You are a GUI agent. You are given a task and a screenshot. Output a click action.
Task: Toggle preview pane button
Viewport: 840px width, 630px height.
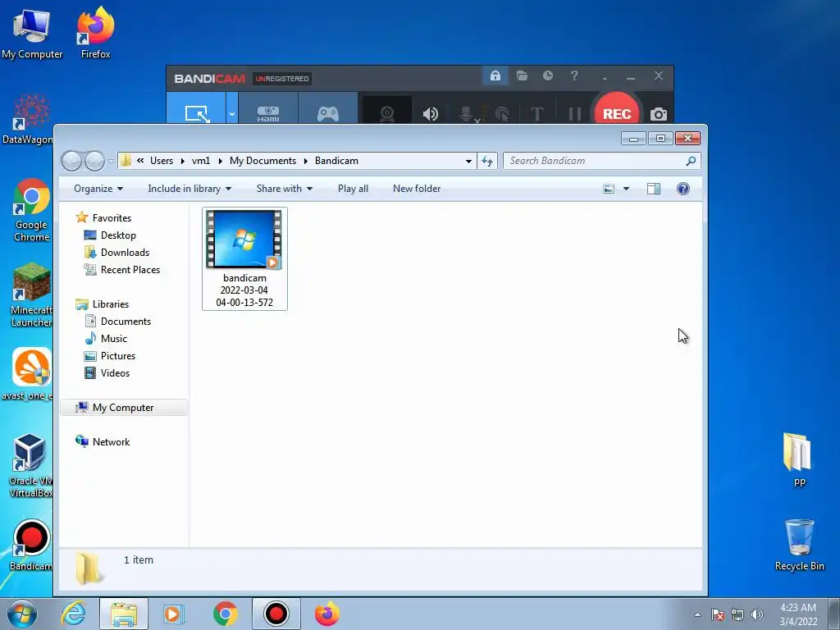click(654, 189)
